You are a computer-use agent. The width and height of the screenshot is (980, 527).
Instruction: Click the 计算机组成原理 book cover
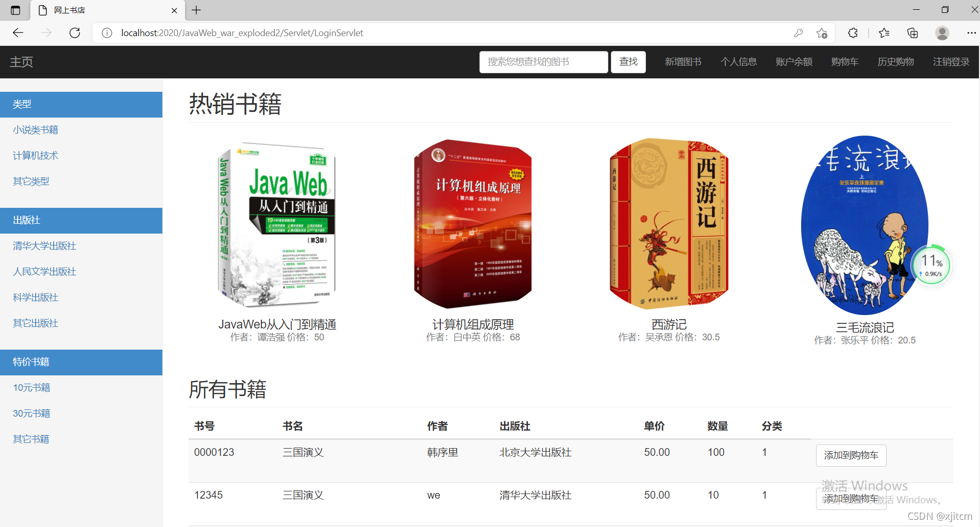coord(473,224)
